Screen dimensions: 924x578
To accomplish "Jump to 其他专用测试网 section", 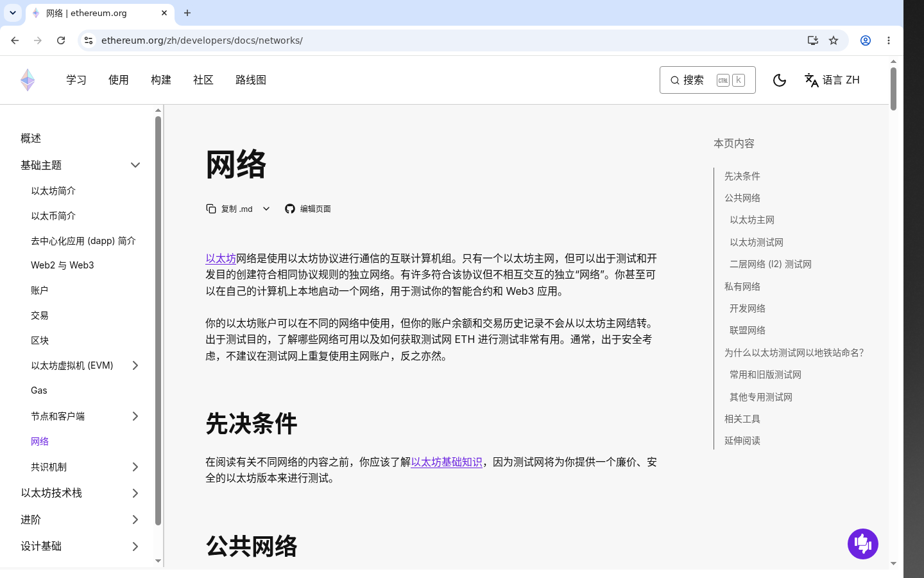I will [x=761, y=397].
